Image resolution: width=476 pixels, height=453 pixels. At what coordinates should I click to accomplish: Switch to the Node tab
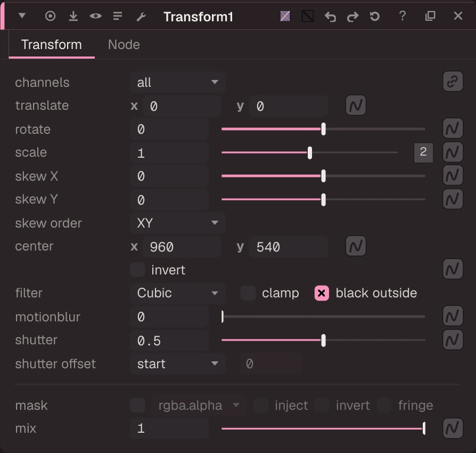(x=124, y=45)
